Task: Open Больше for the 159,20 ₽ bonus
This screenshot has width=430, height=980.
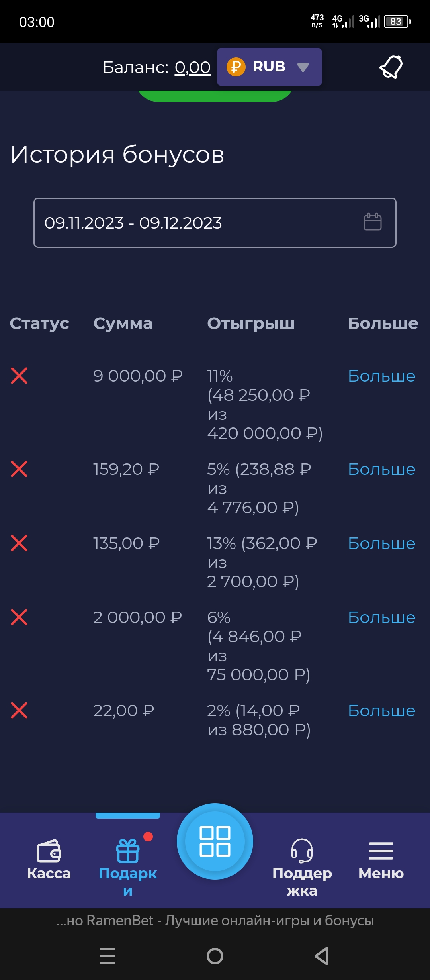Action: [x=381, y=469]
